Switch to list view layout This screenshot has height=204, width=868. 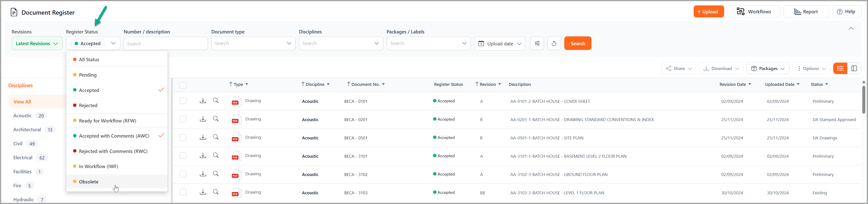coord(840,68)
